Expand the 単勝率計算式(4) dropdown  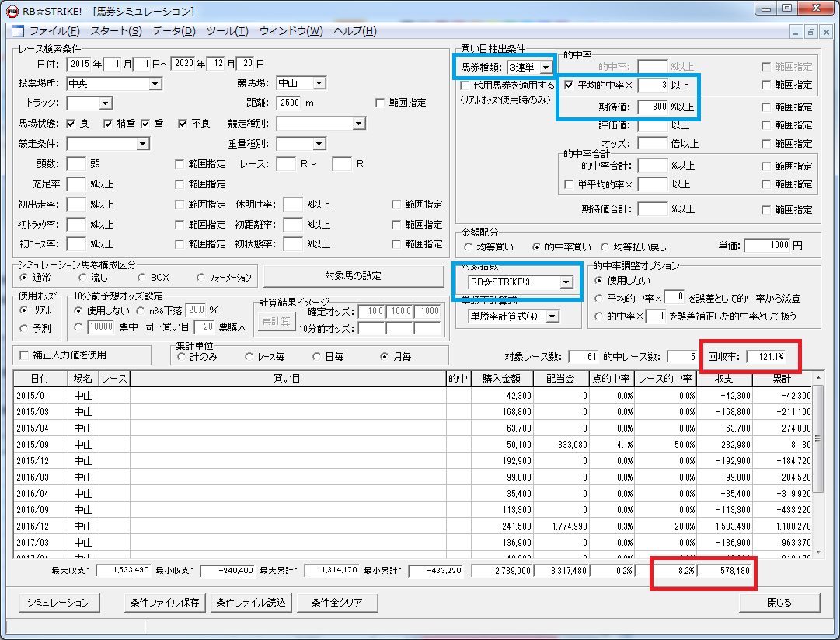coord(552,317)
